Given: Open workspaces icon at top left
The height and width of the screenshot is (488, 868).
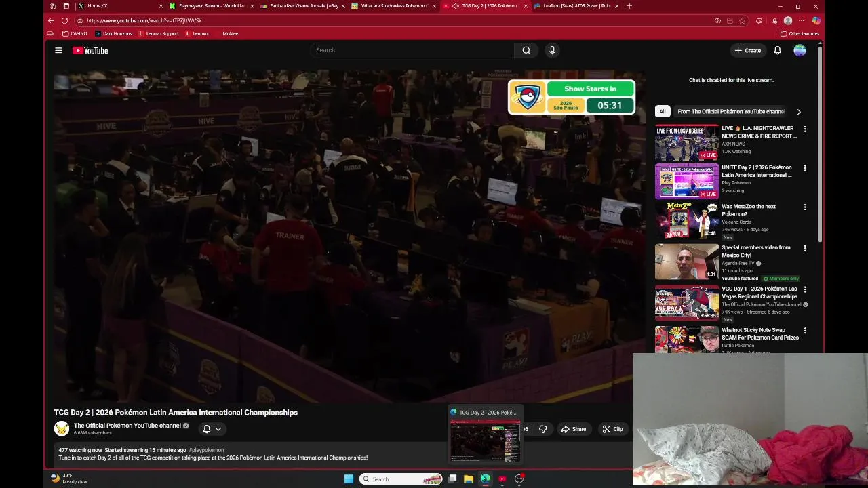Looking at the screenshot, I should (x=52, y=6).
